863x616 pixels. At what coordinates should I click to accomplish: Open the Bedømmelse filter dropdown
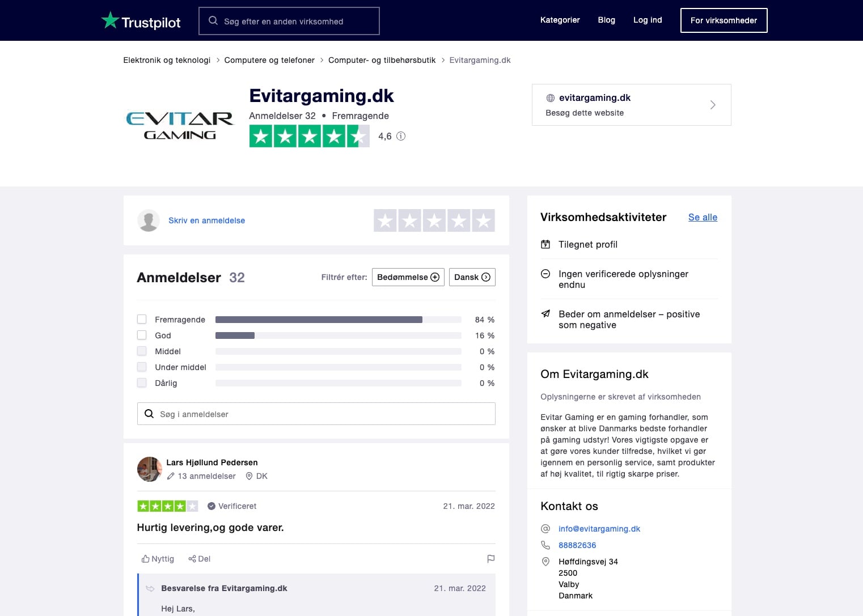[408, 277]
